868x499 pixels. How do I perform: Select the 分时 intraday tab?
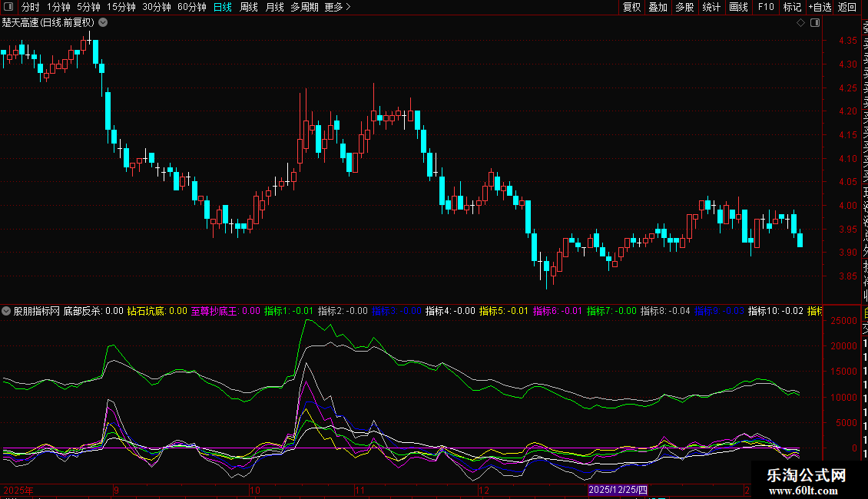coord(31,8)
